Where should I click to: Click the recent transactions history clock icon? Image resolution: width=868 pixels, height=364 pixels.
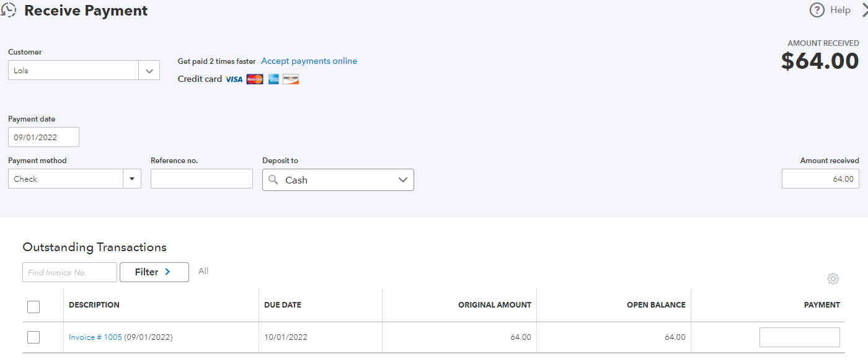pyautogui.click(x=9, y=11)
